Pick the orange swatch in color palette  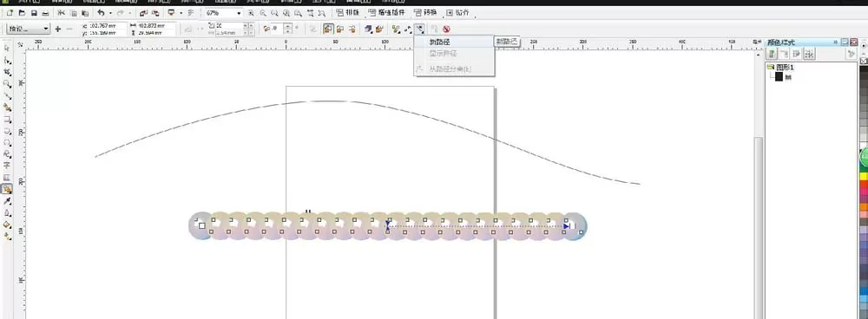[864, 207]
